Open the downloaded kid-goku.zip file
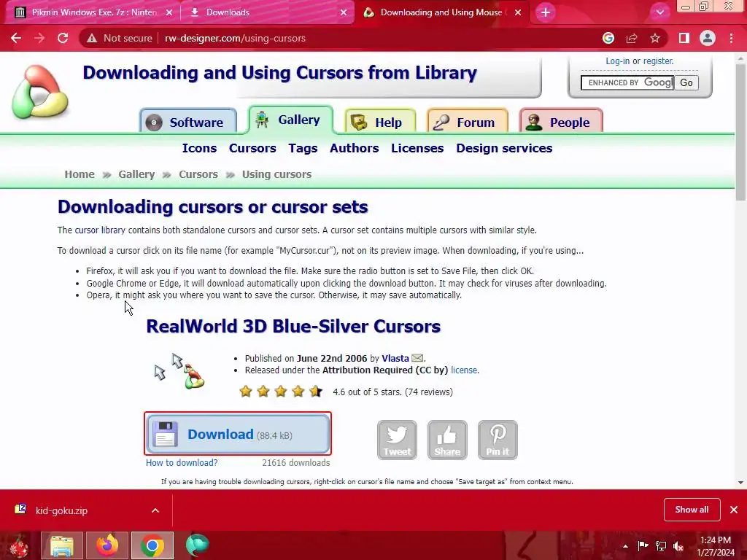The width and height of the screenshot is (747, 560). click(x=61, y=510)
